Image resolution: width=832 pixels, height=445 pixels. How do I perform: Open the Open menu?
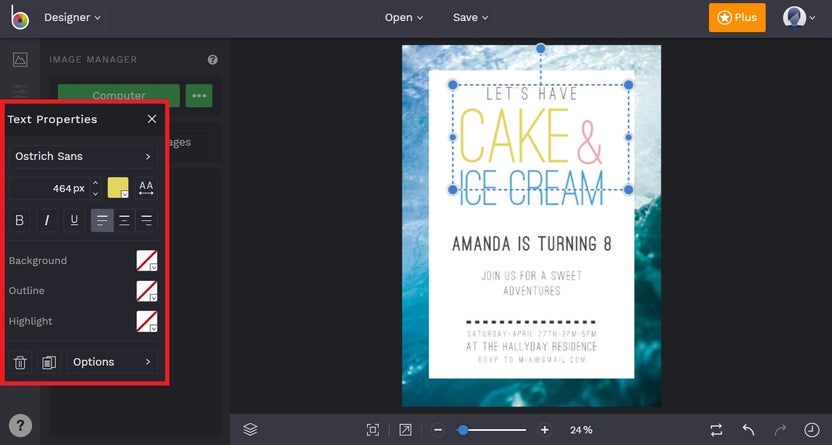point(404,18)
